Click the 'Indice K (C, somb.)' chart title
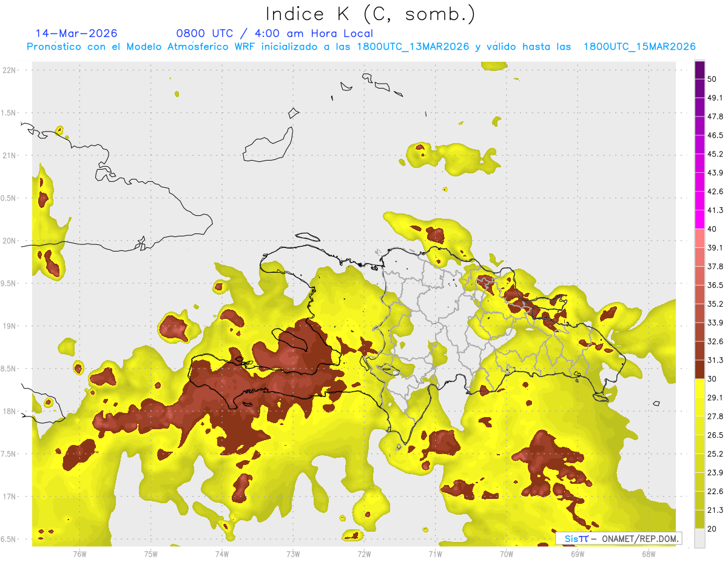Viewport: 728px width, 562px height. click(x=371, y=15)
